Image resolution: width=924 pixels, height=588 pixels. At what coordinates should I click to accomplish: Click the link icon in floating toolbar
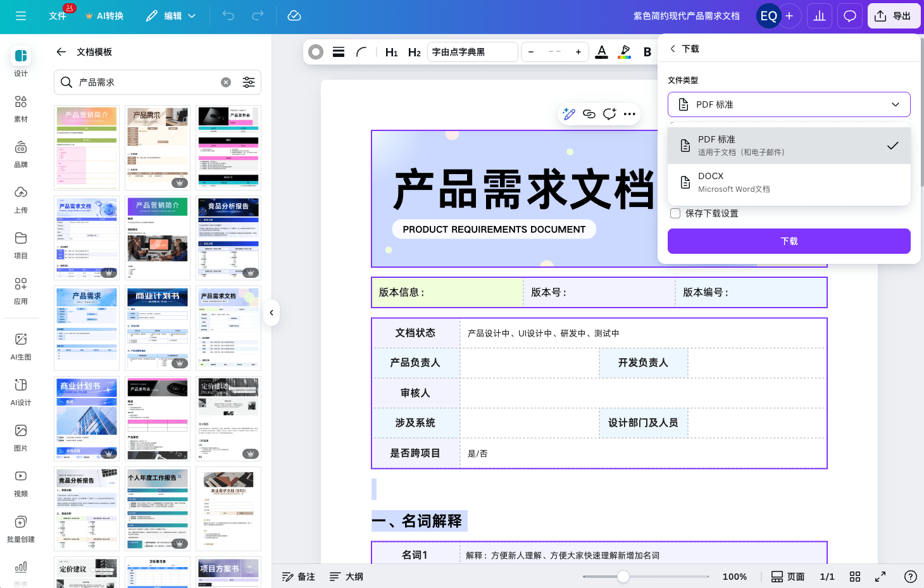click(589, 114)
